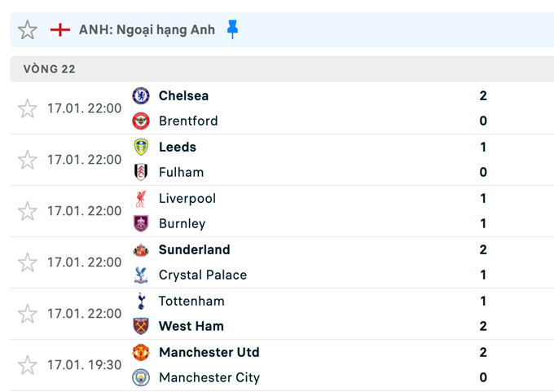Star the Manchester Utd vs Manchester City match

[28, 365]
